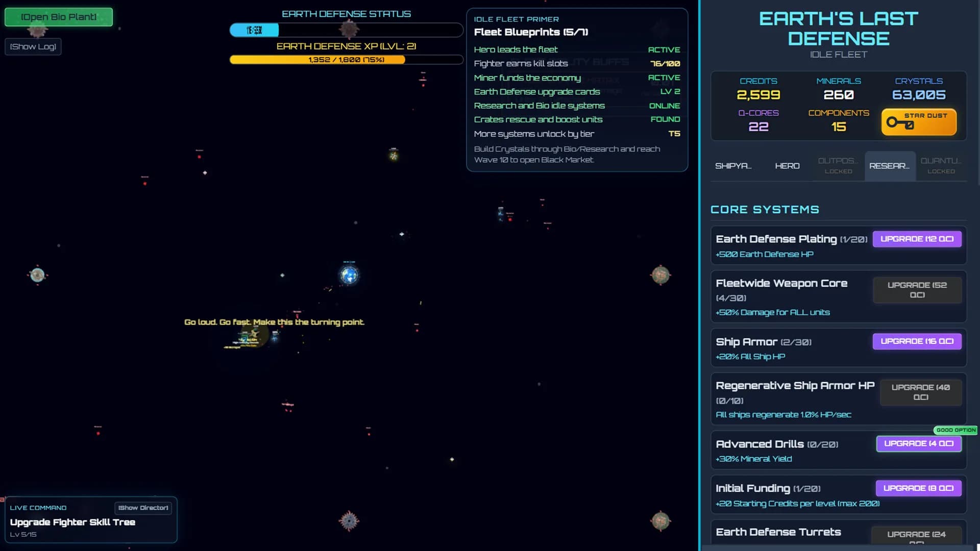This screenshot has height=551, width=980.
Task: Click 'More systems unlock by tier' row
Action: (577, 134)
